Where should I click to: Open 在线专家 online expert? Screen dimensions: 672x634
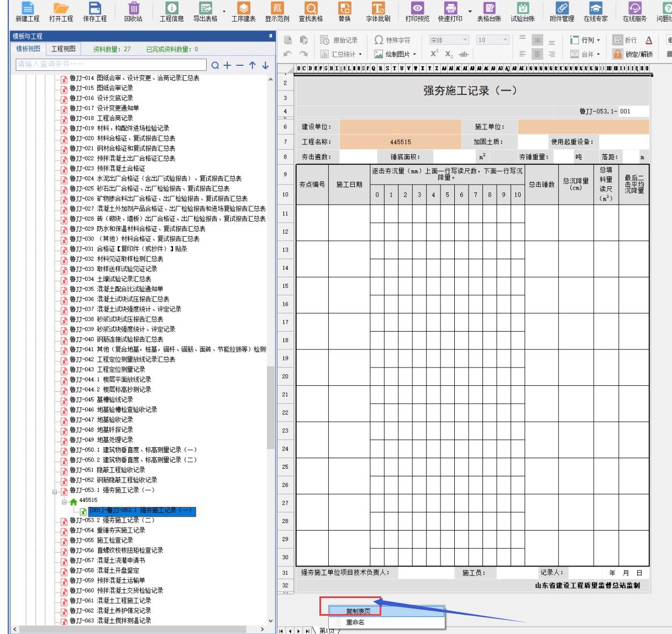tap(596, 11)
